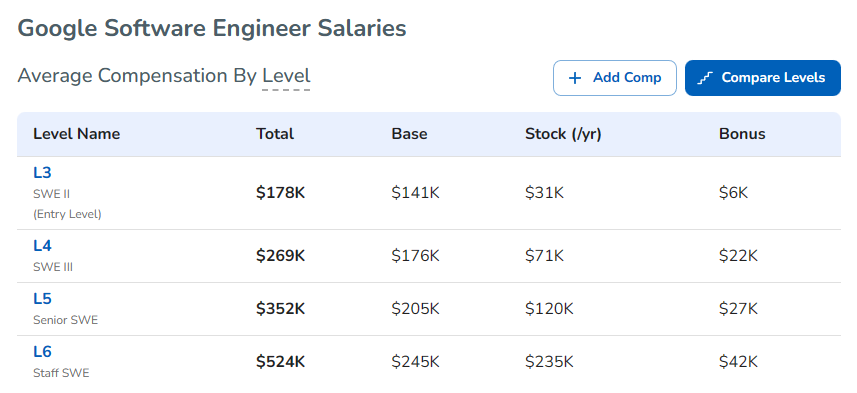Select the L4 total $269K value

(x=280, y=256)
